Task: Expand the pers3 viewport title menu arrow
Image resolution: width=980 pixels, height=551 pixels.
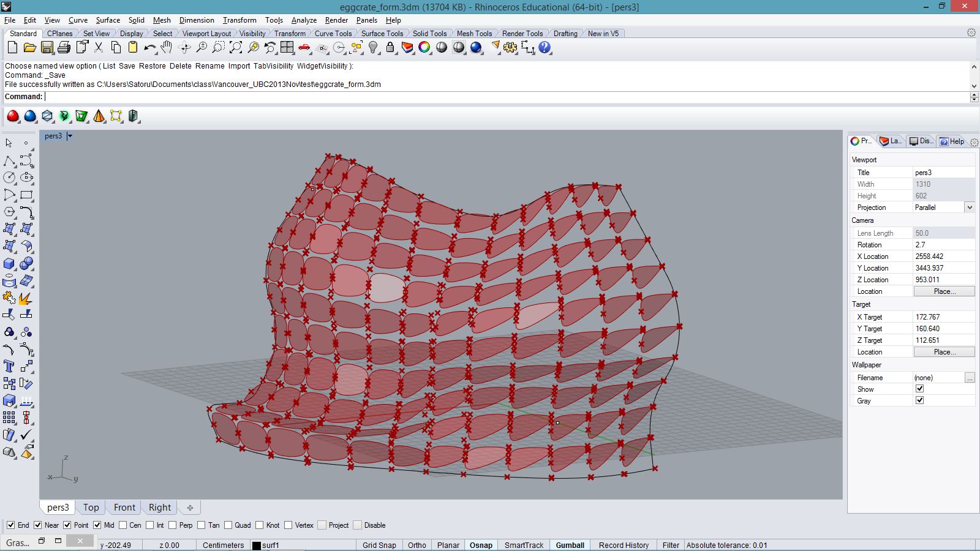Action: click(70, 136)
